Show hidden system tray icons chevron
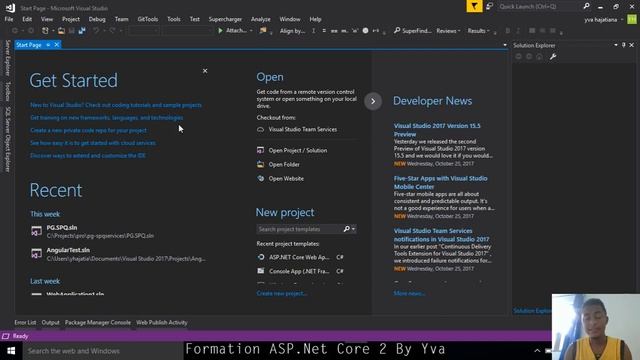This screenshot has height=360, width=640. tap(537, 351)
